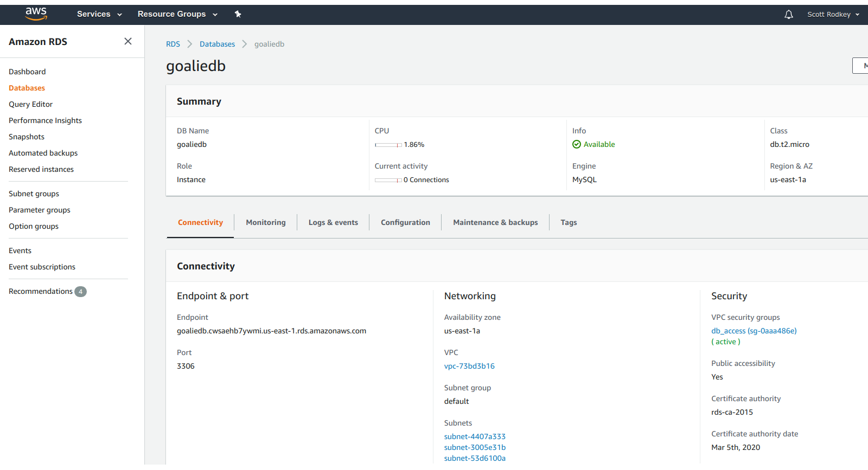Open Parameter groups page
This screenshot has width=868, height=470.
click(40, 210)
